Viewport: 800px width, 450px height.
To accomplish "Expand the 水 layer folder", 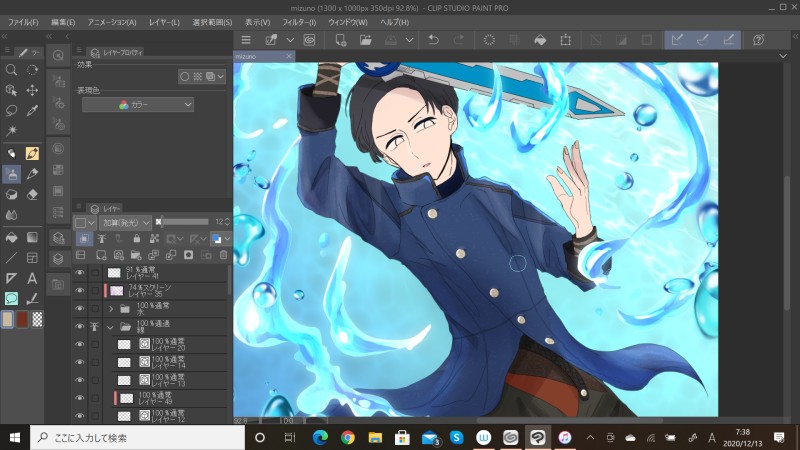I will point(111,309).
